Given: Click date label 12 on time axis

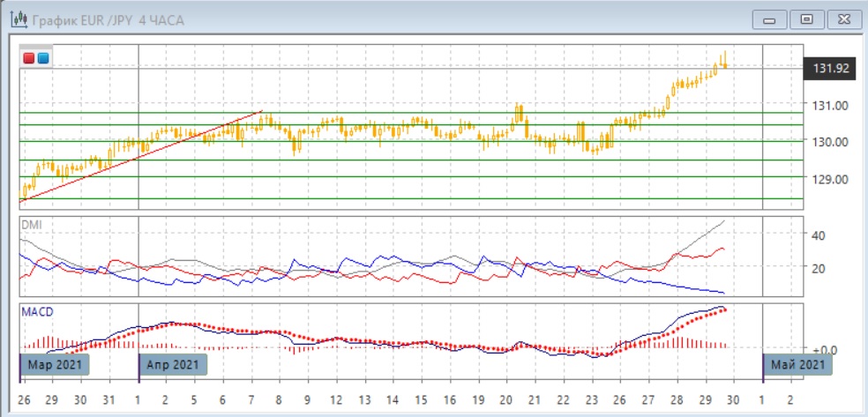Looking at the screenshot, I should click(x=336, y=399).
